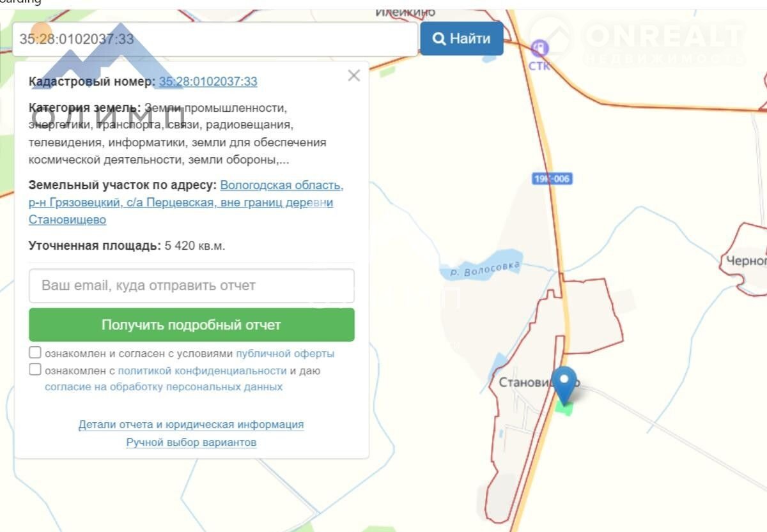Click the 19К-006 road shield label
This screenshot has height=532, width=767.
click(x=552, y=179)
